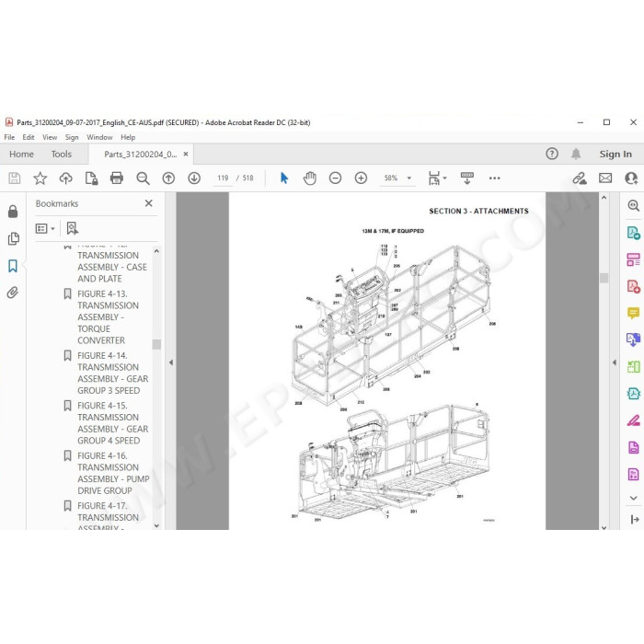Open Create PDF tool icon
The height and width of the screenshot is (644, 644).
[633, 286]
